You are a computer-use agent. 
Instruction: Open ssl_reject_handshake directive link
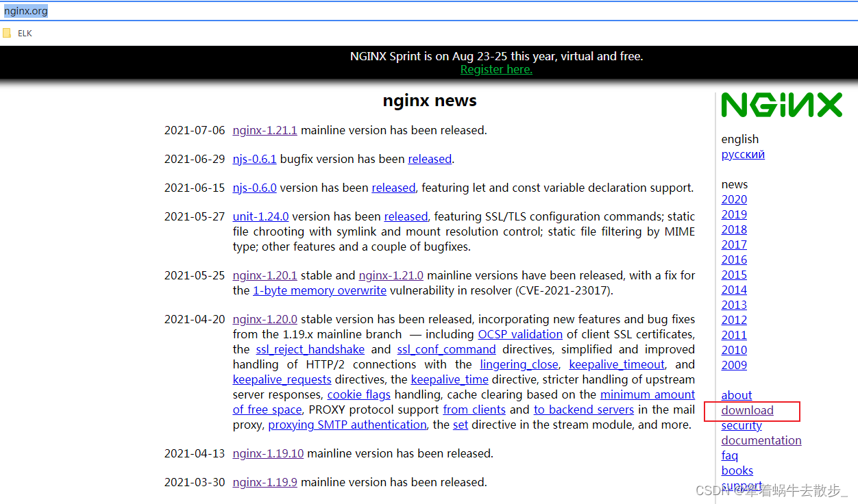pyautogui.click(x=310, y=349)
